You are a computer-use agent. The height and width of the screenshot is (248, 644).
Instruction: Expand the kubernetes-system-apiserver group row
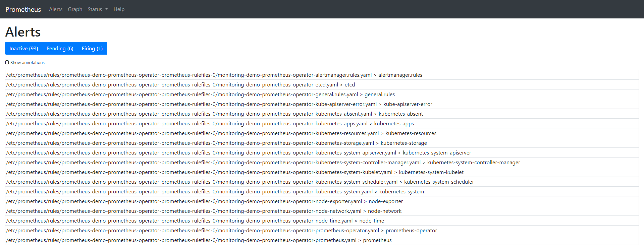[x=322, y=153]
